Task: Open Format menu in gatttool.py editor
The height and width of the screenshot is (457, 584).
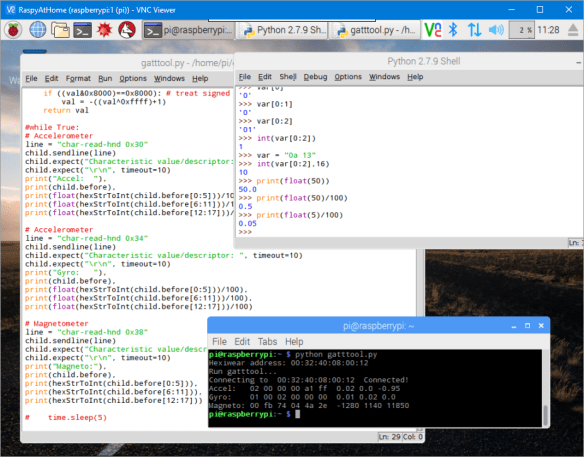Action: (78, 78)
